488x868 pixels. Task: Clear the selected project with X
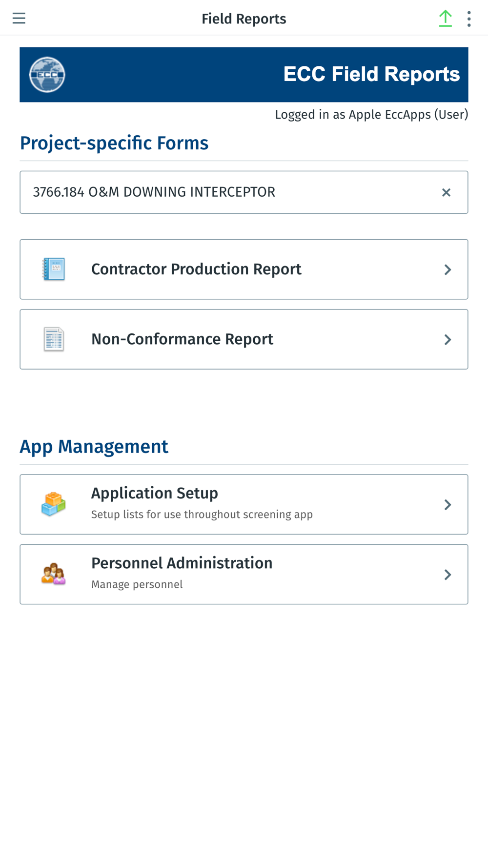446,192
